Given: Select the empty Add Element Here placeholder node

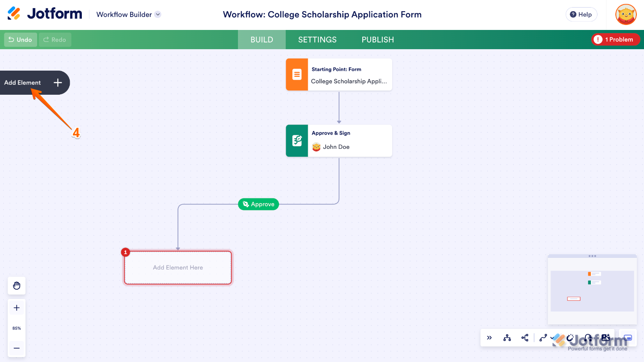Looking at the screenshot, I should coord(178,267).
